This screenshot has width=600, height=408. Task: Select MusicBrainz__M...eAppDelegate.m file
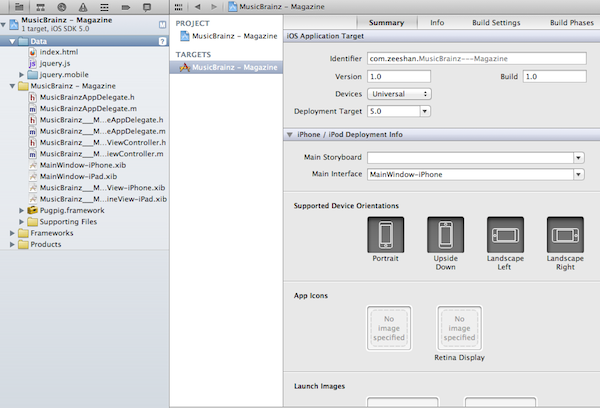(x=103, y=131)
